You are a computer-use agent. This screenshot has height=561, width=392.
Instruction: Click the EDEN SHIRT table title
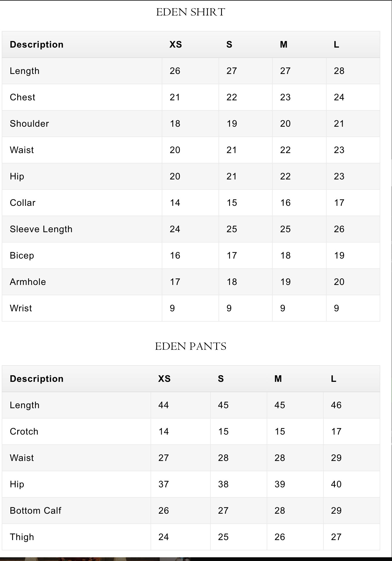(x=191, y=12)
